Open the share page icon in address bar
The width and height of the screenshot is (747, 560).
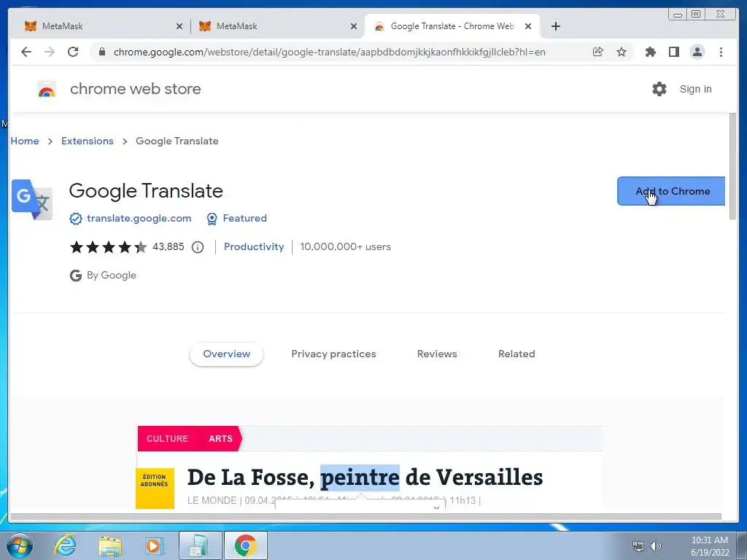598,52
